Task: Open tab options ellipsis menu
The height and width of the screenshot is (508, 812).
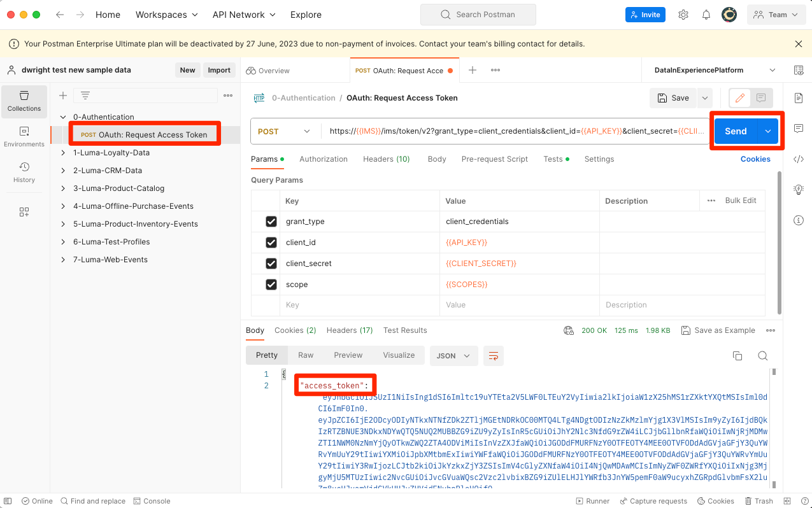Action: click(495, 70)
